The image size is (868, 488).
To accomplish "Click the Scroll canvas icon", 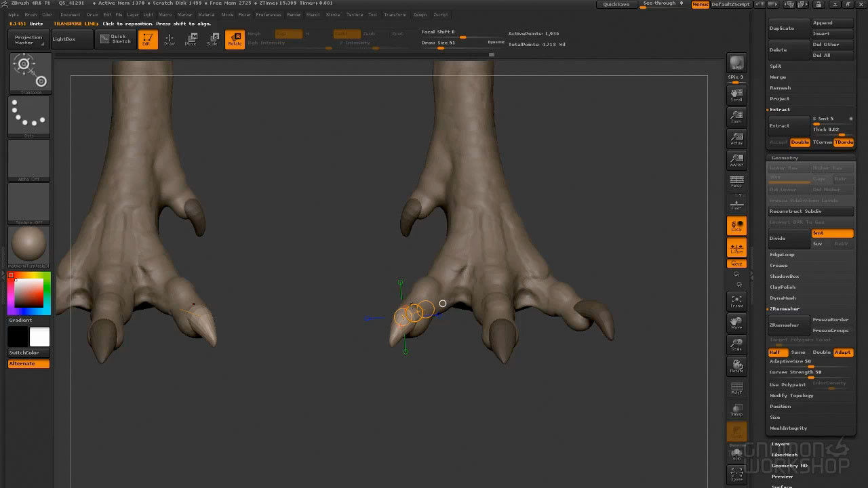I will (736, 94).
